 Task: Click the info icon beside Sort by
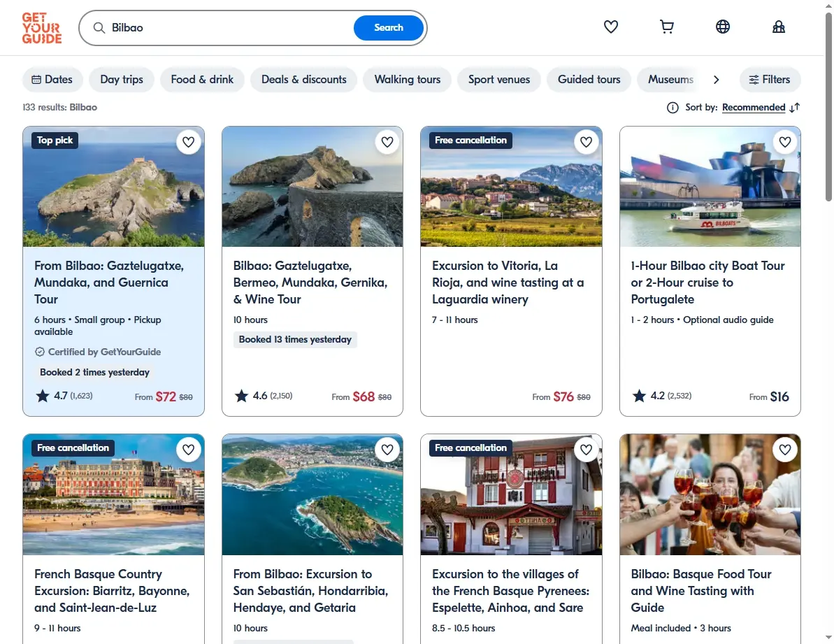tap(673, 108)
